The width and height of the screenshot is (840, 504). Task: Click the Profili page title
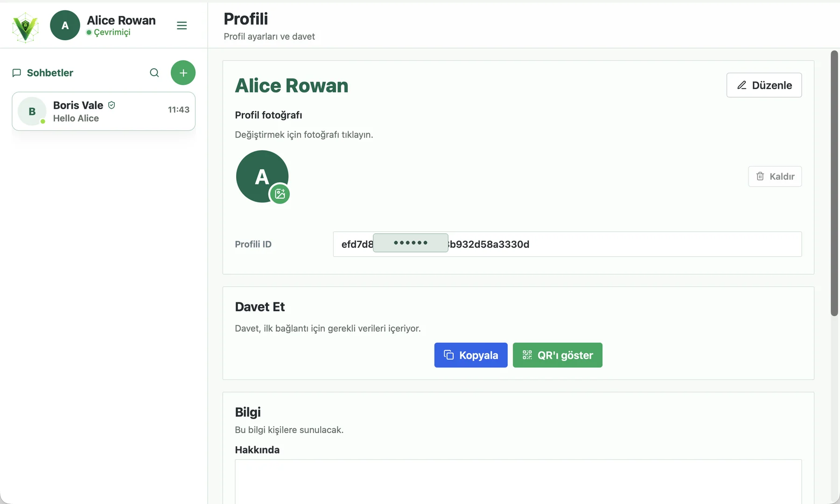coord(246,19)
